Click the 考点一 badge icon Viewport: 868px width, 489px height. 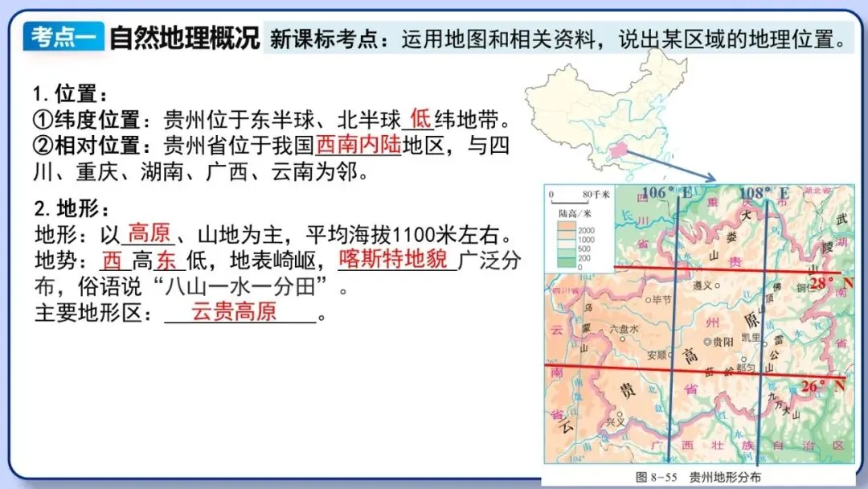pos(60,34)
